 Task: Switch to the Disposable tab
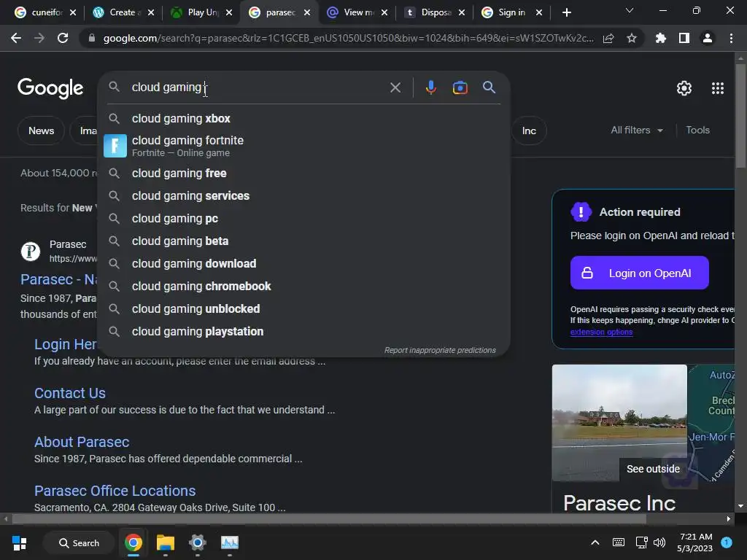point(435,12)
